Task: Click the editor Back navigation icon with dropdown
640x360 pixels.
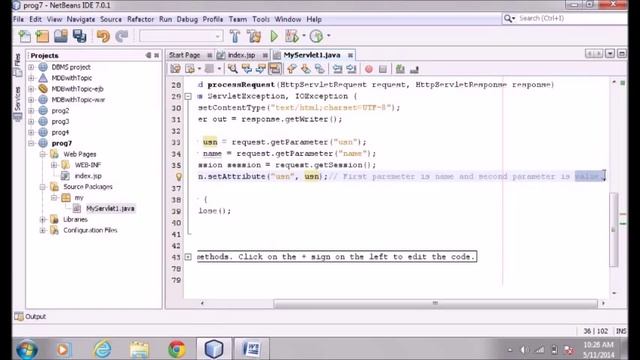Action: (190, 69)
